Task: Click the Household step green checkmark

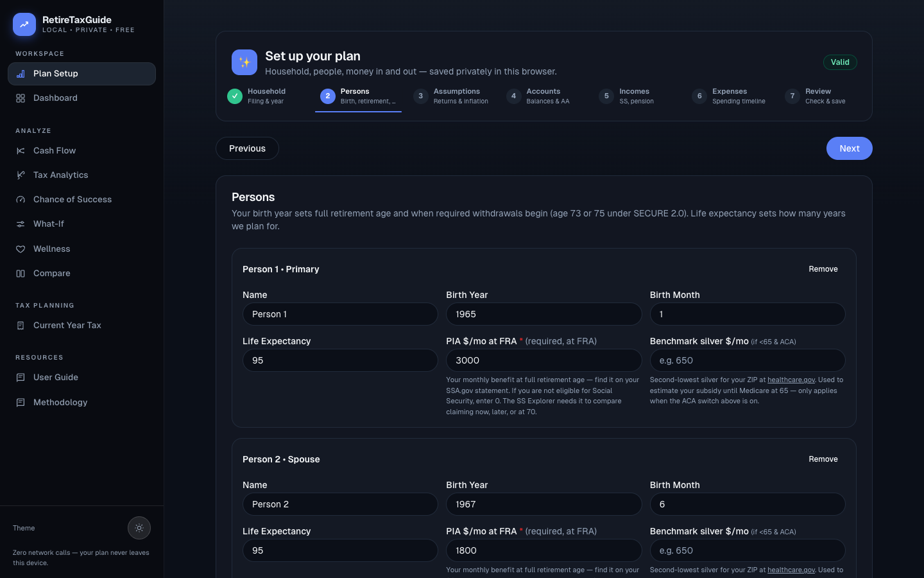Action: pyautogui.click(x=235, y=96)
